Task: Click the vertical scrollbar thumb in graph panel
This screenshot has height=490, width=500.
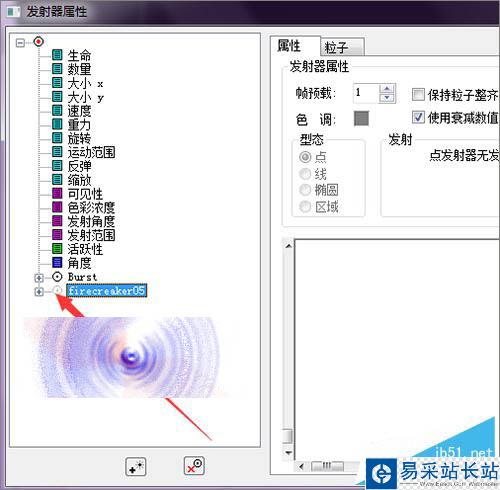Action: point(287,436)
